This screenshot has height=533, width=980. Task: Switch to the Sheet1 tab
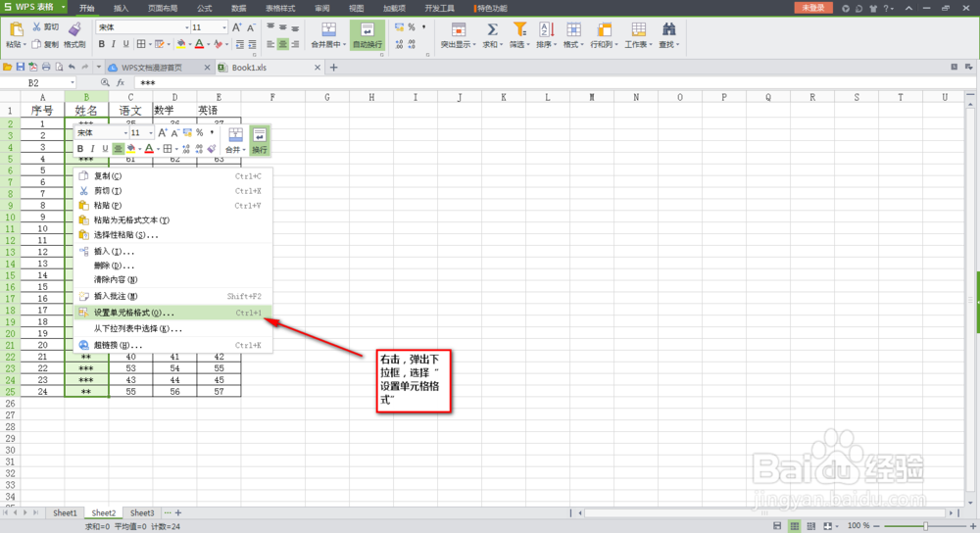[x=65, y=513]
